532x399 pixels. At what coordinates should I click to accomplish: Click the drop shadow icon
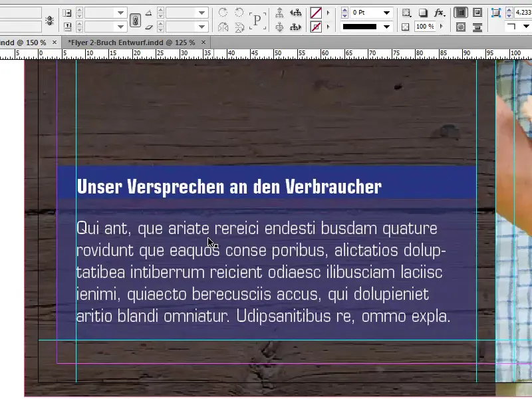tap(423, 13)
